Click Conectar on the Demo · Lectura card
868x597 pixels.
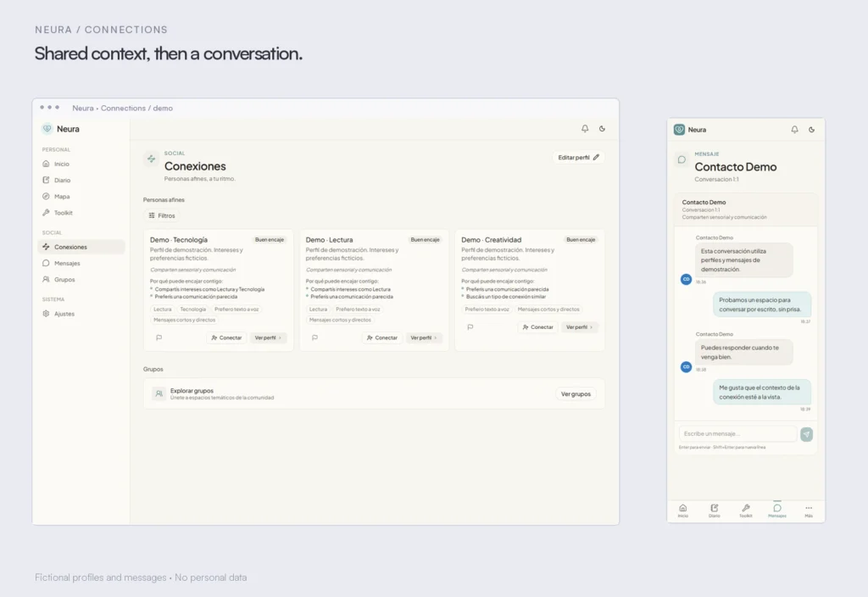382,338
